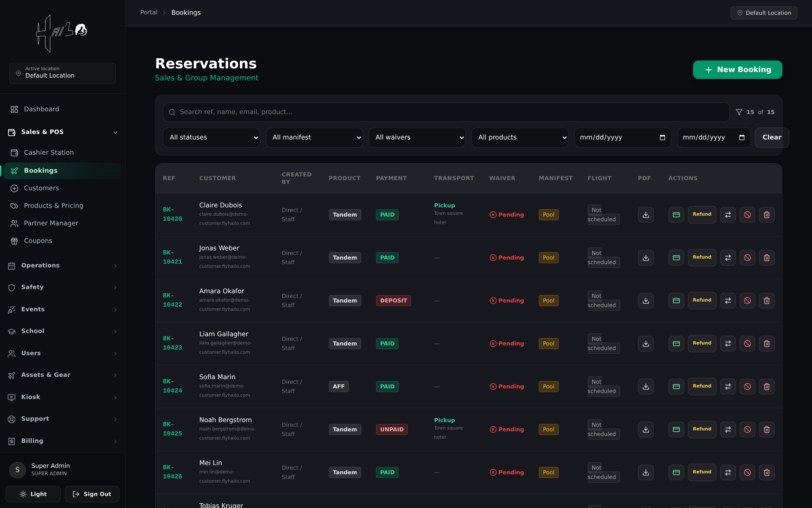812x508 pixels.
Task: Expand the Safety section
Action: tap(63, 287)
